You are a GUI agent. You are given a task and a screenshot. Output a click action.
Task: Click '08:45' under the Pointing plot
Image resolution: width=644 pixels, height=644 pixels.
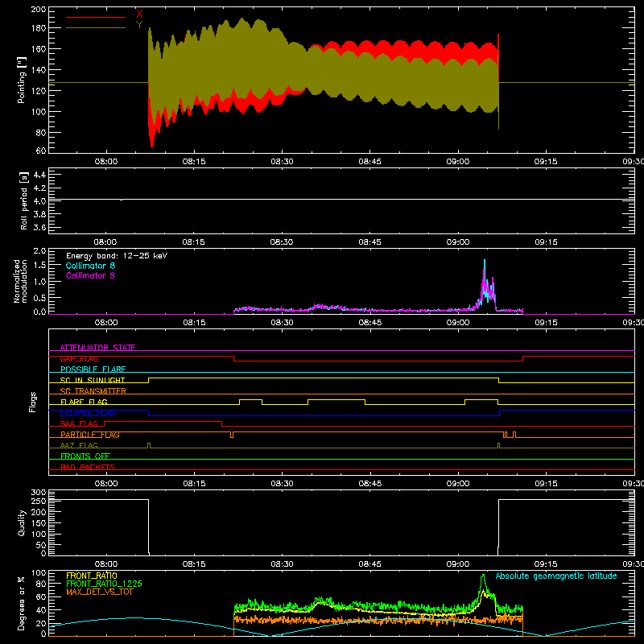(x=369, y=162)
